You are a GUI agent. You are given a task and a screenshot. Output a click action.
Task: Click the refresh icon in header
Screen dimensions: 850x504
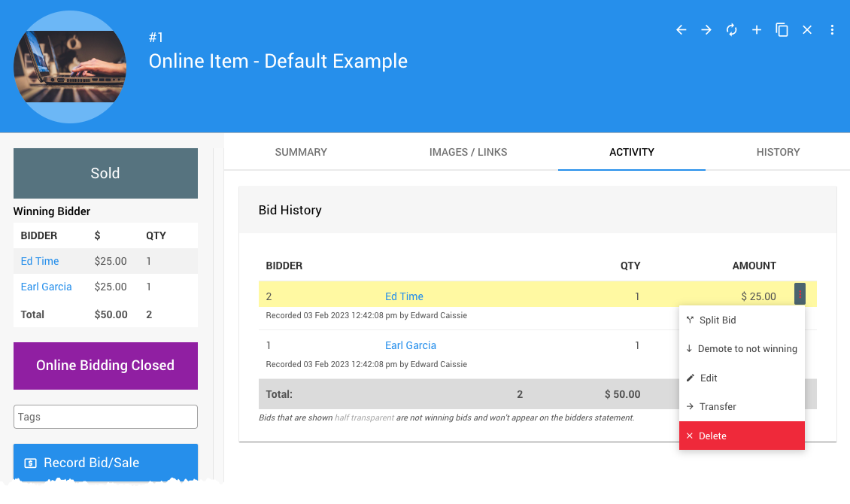pos(731,30)
